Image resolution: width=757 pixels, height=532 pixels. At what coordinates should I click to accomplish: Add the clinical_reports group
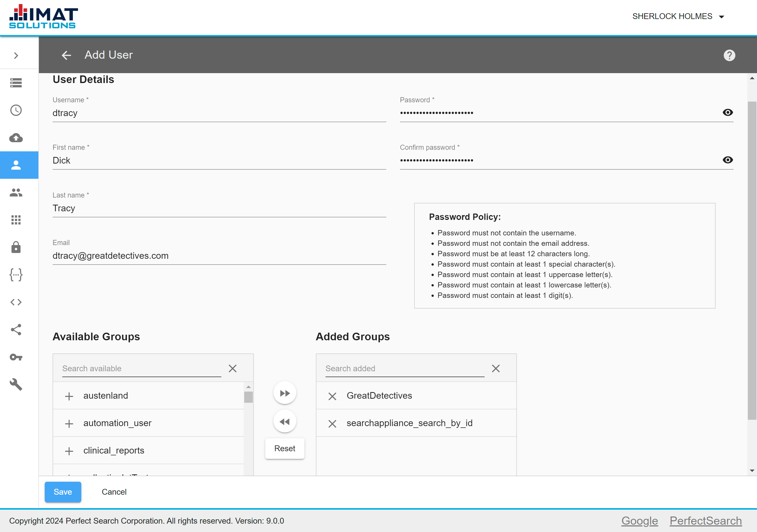coord(69,451)
